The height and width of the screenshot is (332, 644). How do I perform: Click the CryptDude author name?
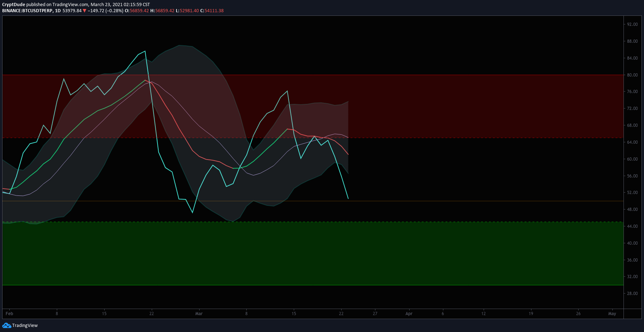(x=14, y=5)
